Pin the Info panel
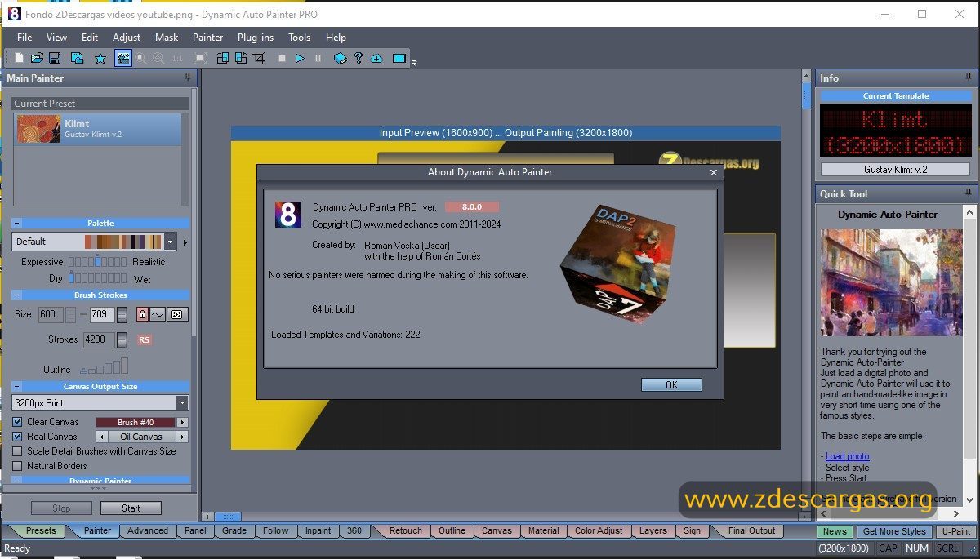The image size is (980, 559). [969, 78]
